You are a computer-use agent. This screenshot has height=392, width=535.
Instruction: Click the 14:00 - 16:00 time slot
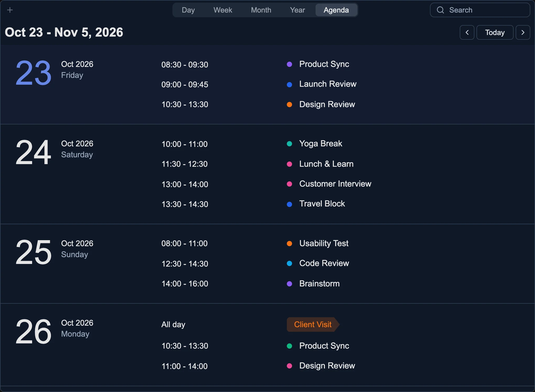click(x=185, y=284)
